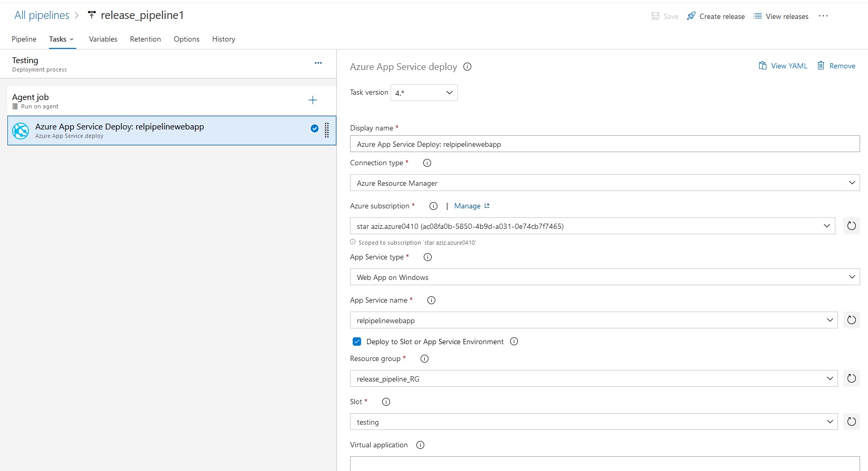This screenshot has width=868, height=471.
Task: Click the Azure App Service task icon
Action: click(21, 131)
